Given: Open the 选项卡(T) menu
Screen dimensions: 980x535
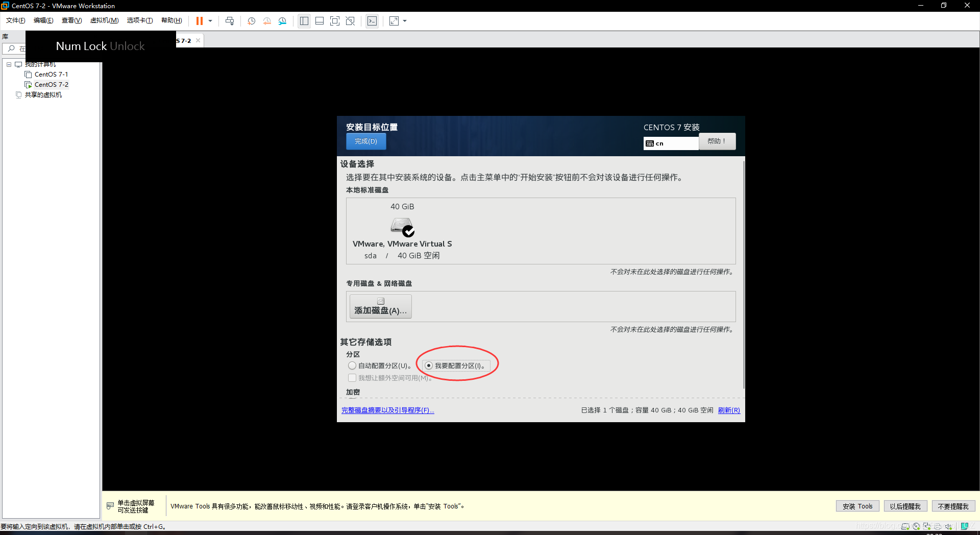Looking at the screenshot, I should tap(140, 20).
